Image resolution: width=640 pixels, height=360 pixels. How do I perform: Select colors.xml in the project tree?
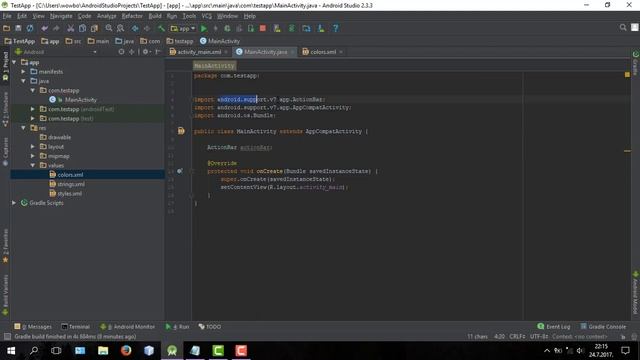(x=70, y=175)
